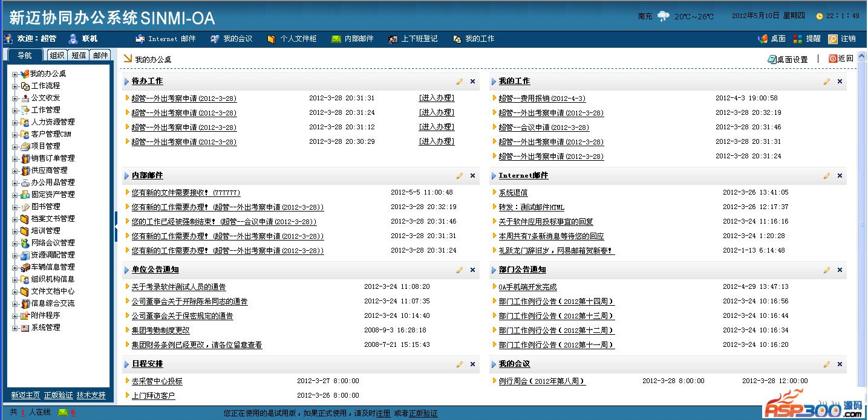Select 附件程序 in navigation tree
The width and height of the screenshot is (868, 420).
tap(46, 315)
